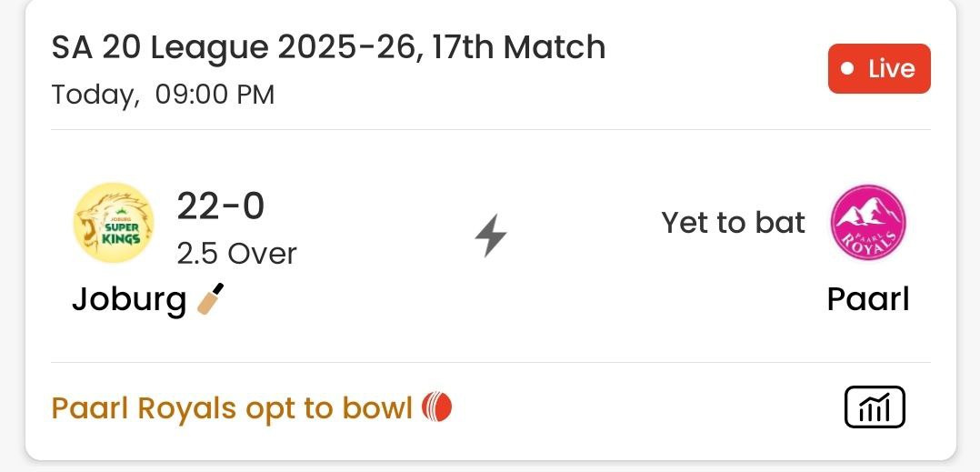Select the Joburg team name
980x472 pixels.
[x=128, y=299]
